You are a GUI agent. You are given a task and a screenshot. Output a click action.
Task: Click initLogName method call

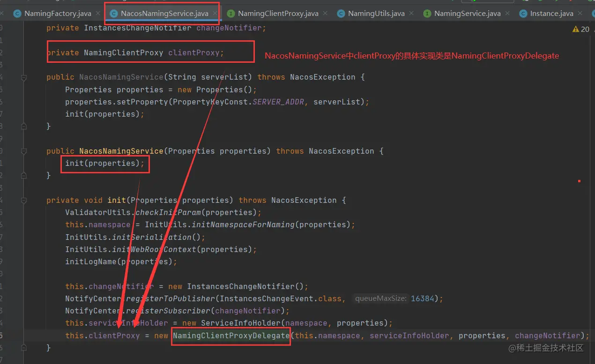(91, 261)
